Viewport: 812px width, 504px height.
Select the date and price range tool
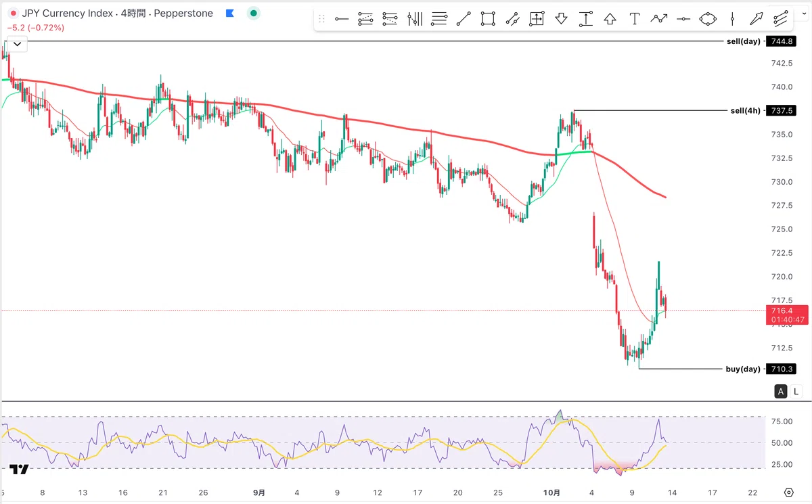(x=537, y=19)
